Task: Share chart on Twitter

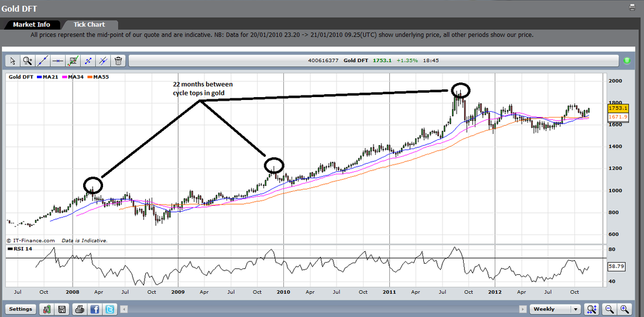Action: pyautogui.click(x=108, y=309)
